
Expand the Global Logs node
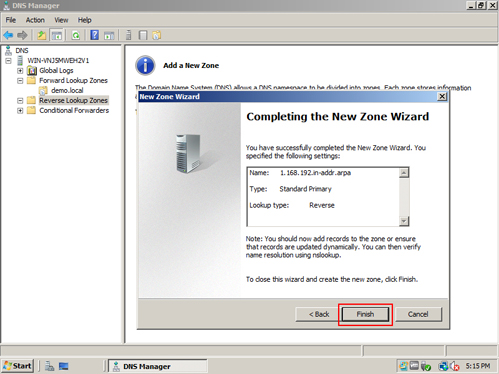pos(20,71)
